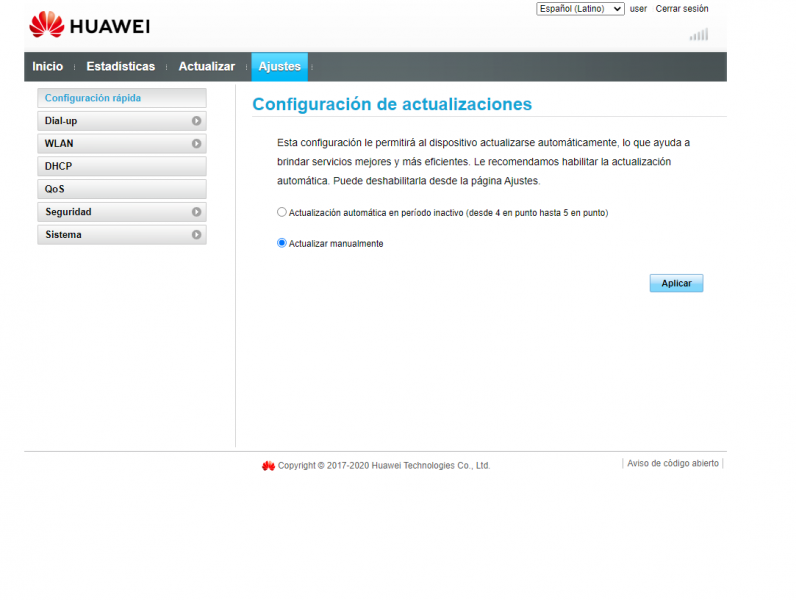Image resolution: width=796 pixels, height=600 pixels.
Task: Go to the Inicio tab
Action: click(47, 67)
